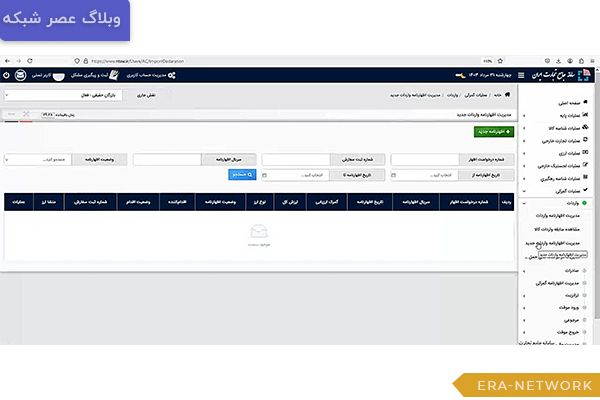Open 'مشاهده سابقه واردات کالا' sidebar item
600x400 pixels.
click(557, 228)
